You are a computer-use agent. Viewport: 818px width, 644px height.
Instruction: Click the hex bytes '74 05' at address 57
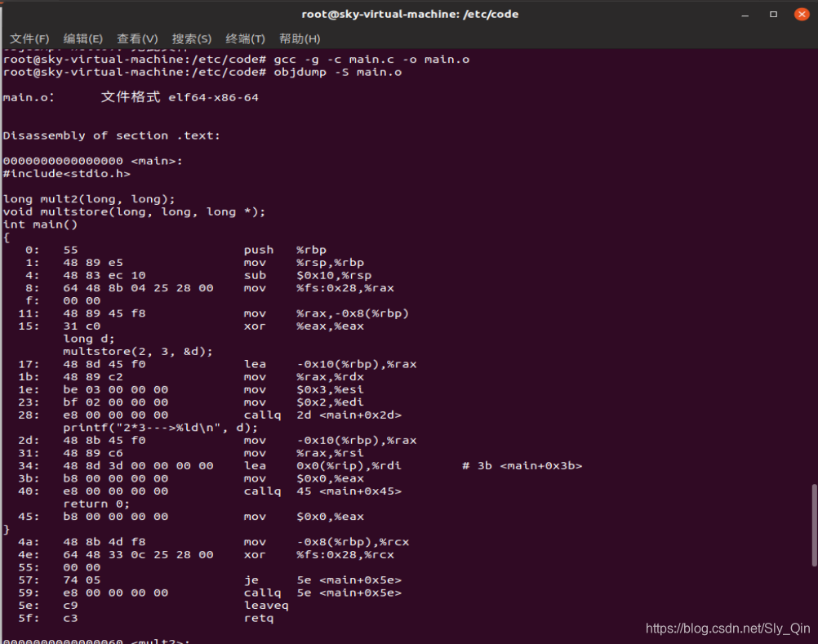82,580
